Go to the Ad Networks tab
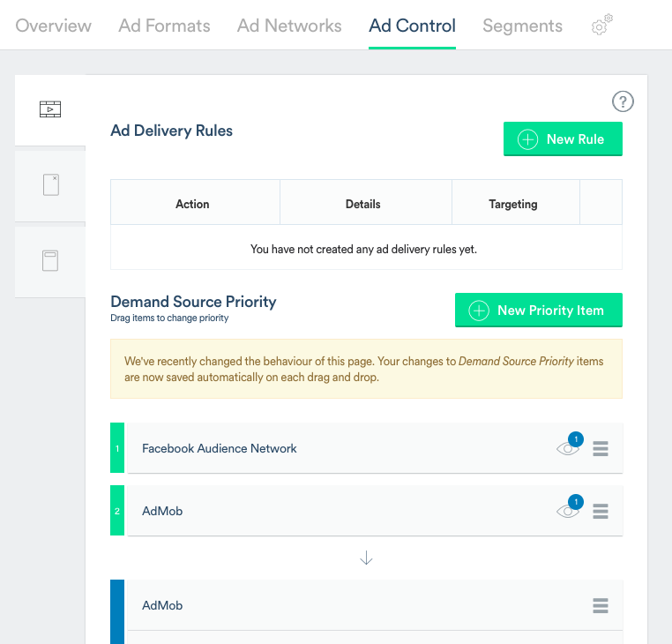The image size is (672, 644). coord(289,26)
